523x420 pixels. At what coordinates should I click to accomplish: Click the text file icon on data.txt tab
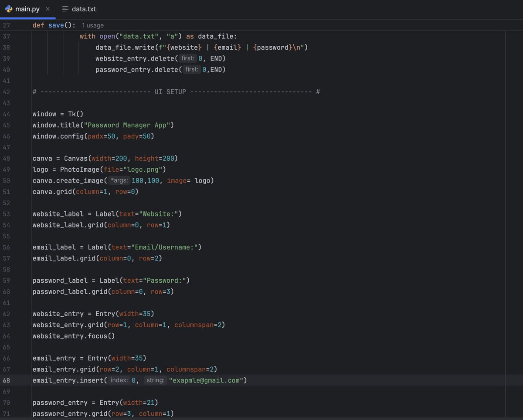(x=65, y=9)
